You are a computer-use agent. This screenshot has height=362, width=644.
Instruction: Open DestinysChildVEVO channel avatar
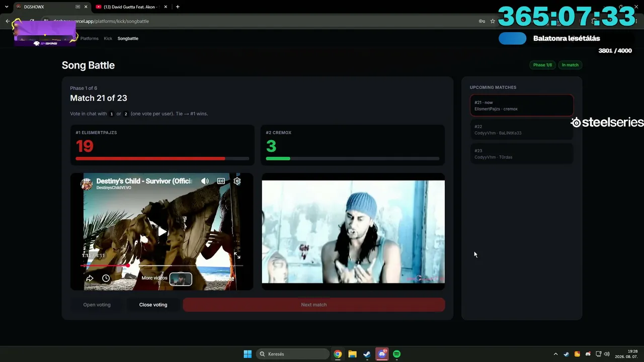pyautogui.click(x=87, y=184)
